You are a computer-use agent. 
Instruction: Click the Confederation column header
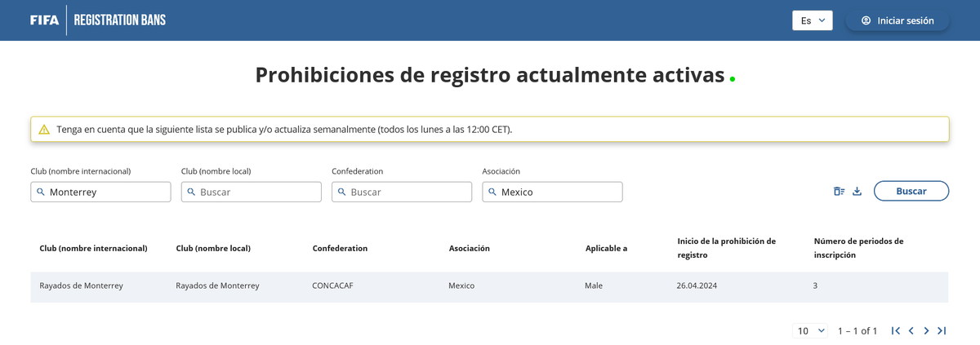pyautogui.click(x=340, y=248)
